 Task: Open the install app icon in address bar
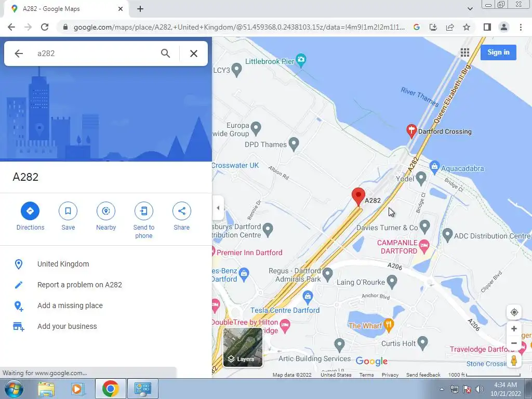(433, 27)
